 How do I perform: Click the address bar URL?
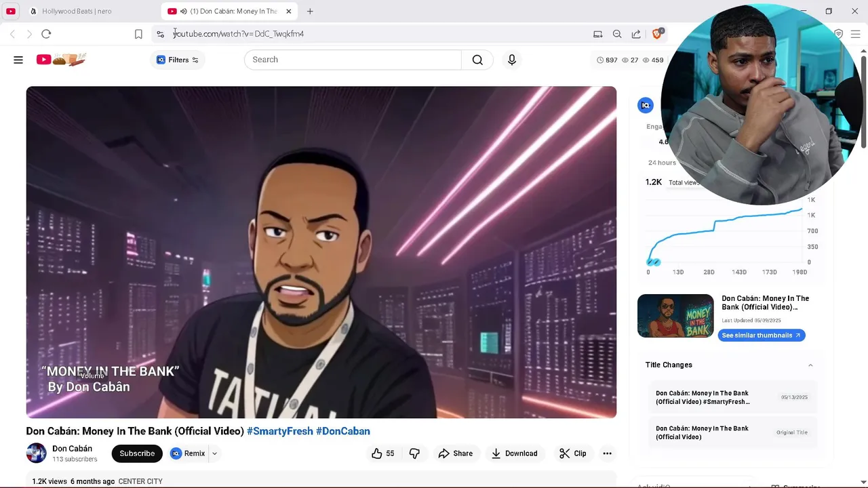tap(239, 34)
